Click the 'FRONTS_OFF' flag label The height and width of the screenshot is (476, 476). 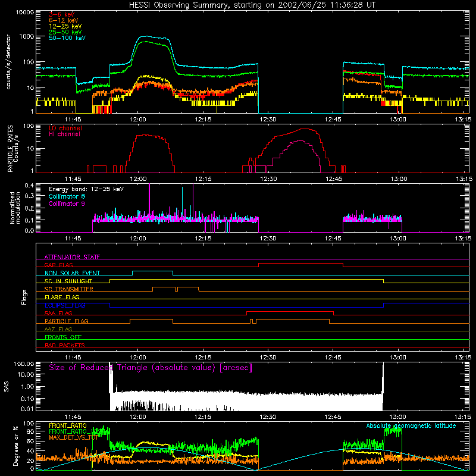(x=63, y=337)
